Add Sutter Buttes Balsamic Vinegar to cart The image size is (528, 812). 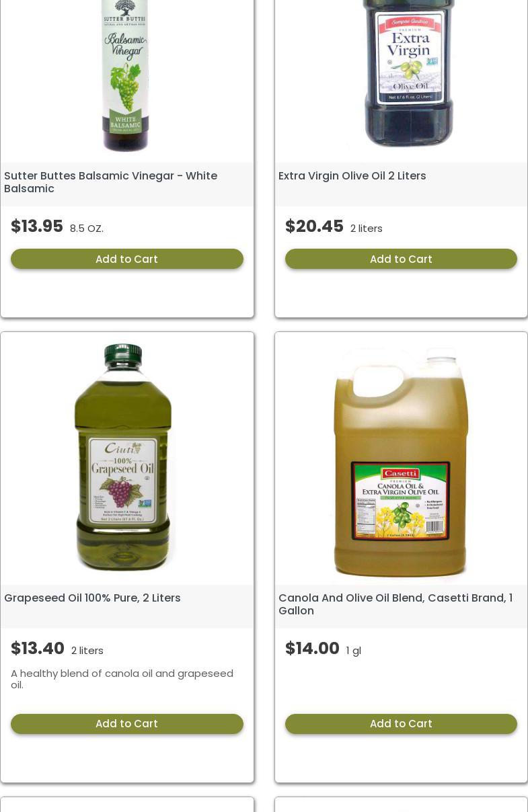[x=126, y=259]
